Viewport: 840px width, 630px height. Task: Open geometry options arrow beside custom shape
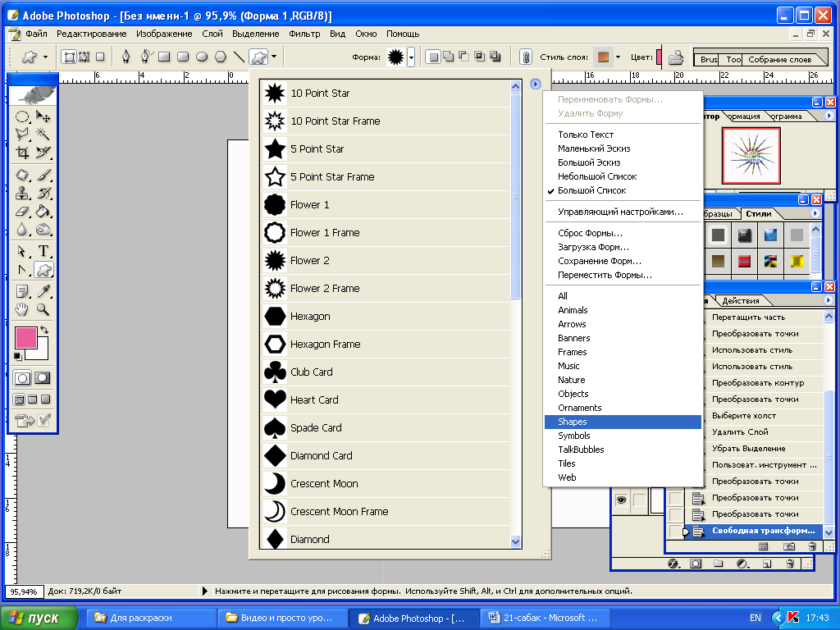tap(274, 57)
